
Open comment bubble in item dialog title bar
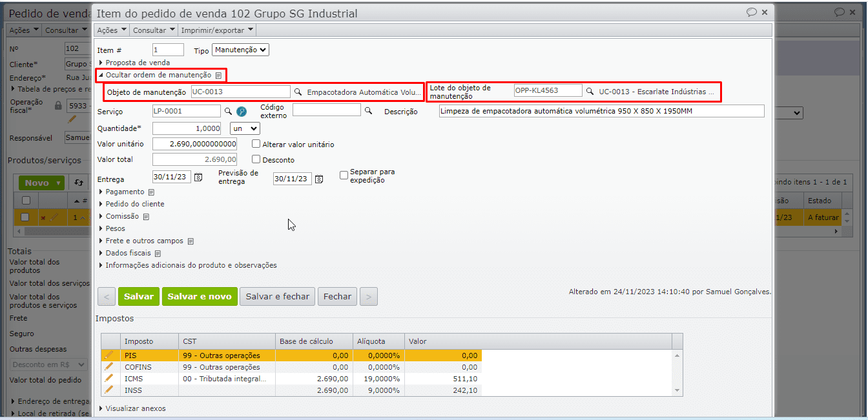click(751, 12)
